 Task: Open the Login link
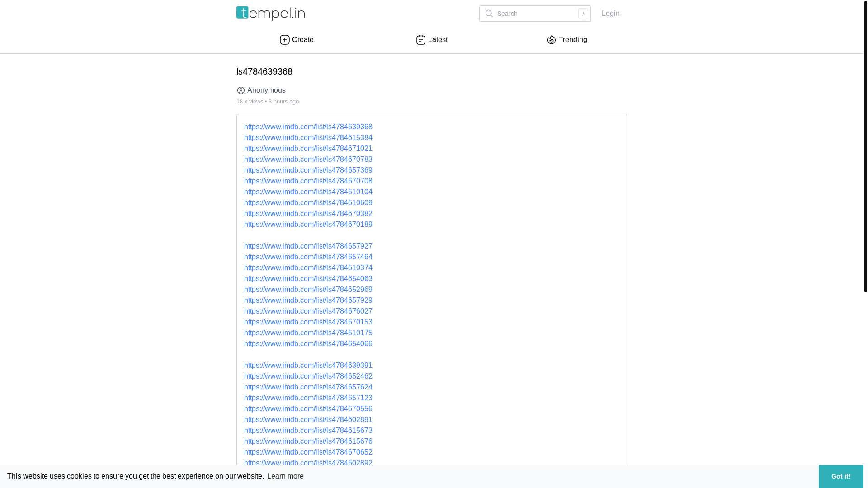[x=611, y=14]
